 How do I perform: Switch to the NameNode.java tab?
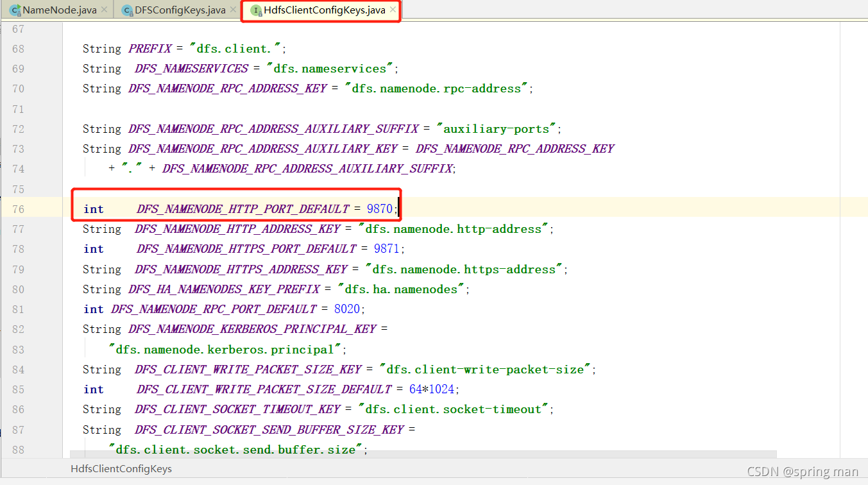point(59,10)
